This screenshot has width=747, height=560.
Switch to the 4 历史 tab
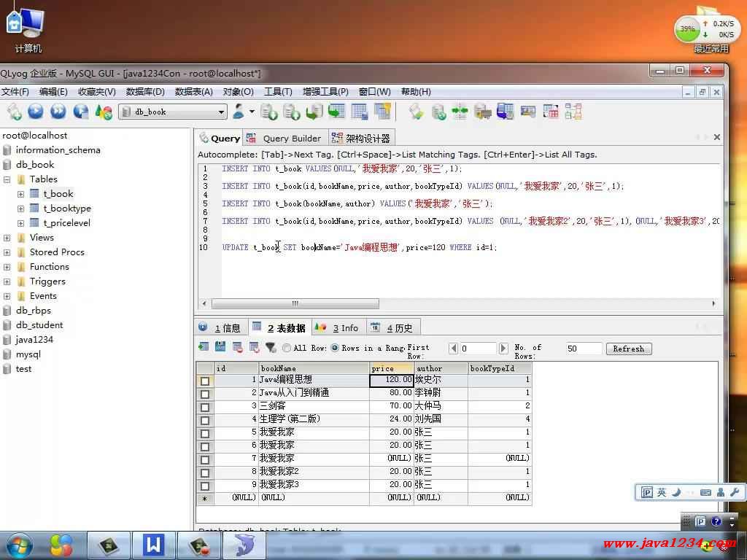[x=393, y=327]
